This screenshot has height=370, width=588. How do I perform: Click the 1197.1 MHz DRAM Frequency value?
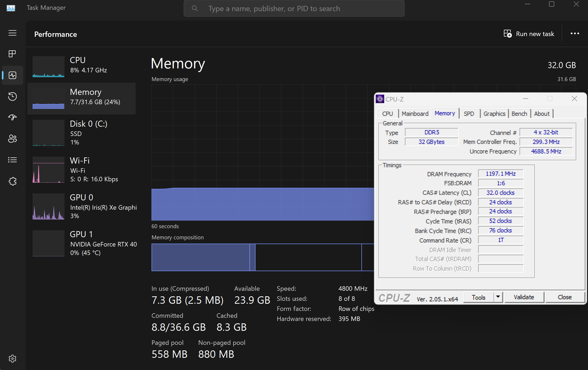(501, 174)
